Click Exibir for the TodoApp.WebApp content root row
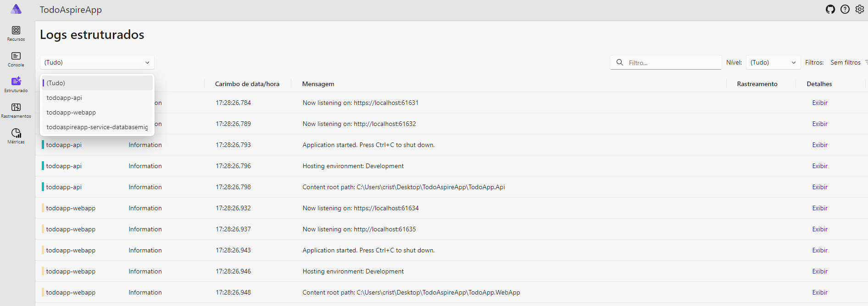Screen dimensions: 868x306 tap(820, 292)
